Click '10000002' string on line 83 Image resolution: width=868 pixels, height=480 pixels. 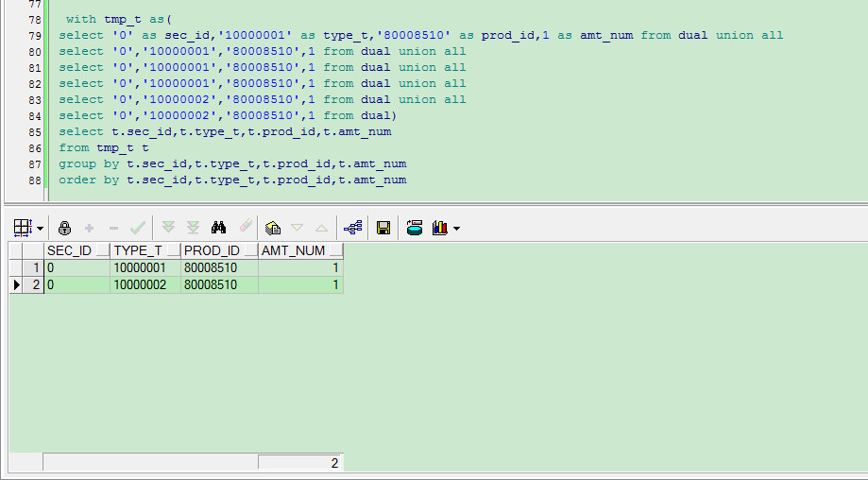point(182,99)
